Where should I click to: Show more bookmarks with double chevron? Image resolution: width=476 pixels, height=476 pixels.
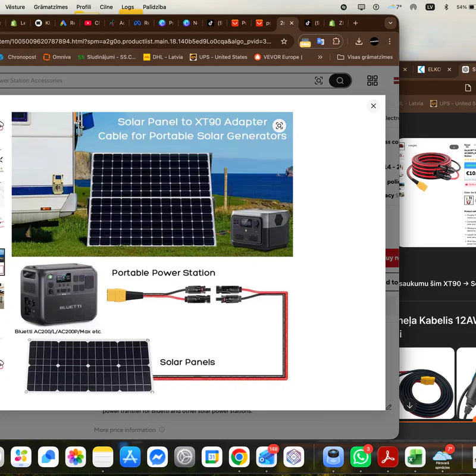(x=320, y=57)
